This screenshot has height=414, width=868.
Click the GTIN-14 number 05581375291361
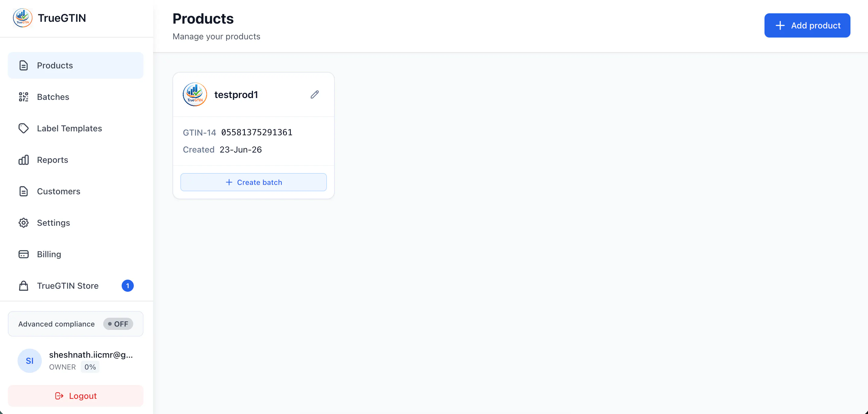(256, 132)
